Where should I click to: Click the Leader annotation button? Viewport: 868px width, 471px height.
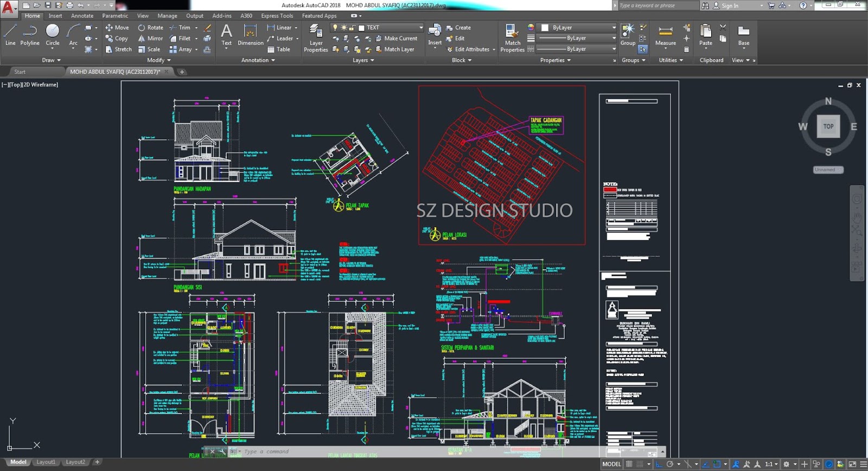[x=280, y=38]
